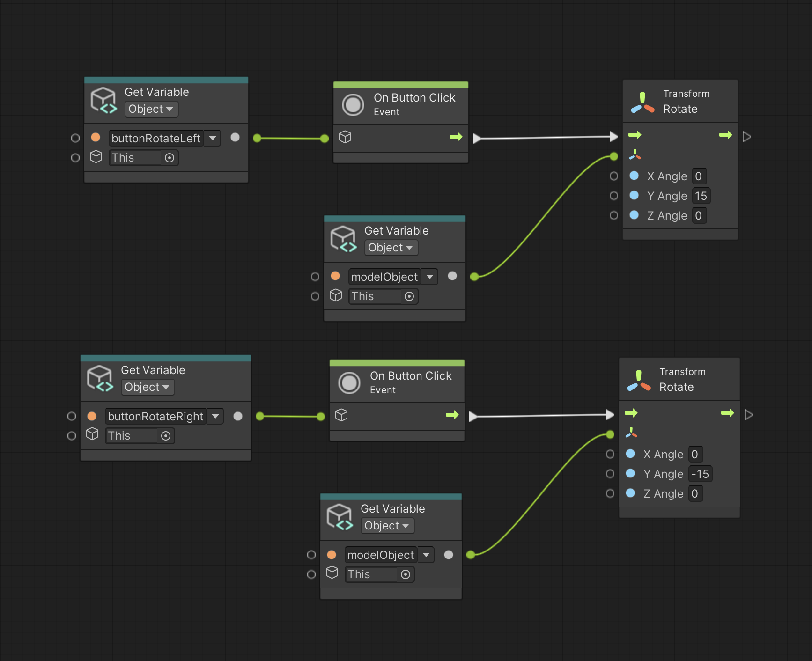This screenshot has height=661, width=812.
Task: Click the Transform Rotate icon on the Y Angle 15 node
Action: [642, 103]
